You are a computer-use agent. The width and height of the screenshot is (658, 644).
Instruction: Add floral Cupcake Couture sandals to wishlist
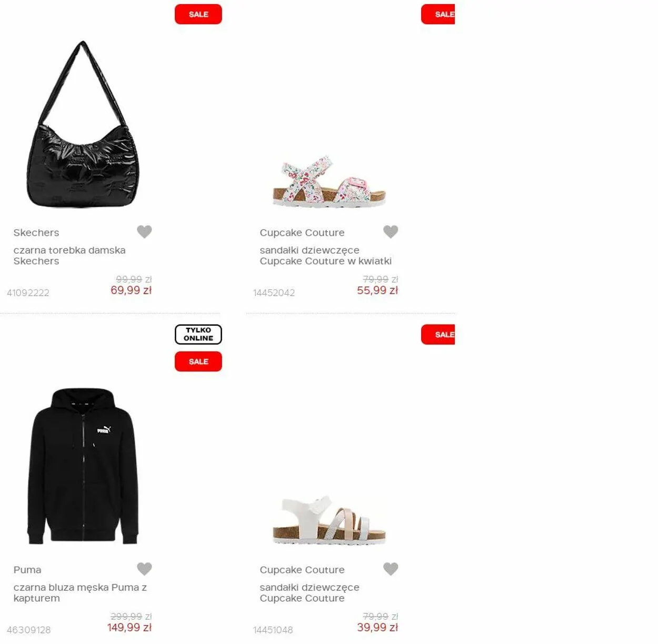pyautogui.click(x=391, y=232)
